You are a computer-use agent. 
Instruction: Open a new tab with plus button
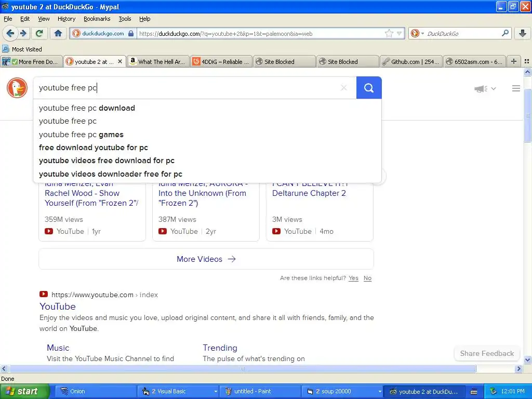pos(514,61)
